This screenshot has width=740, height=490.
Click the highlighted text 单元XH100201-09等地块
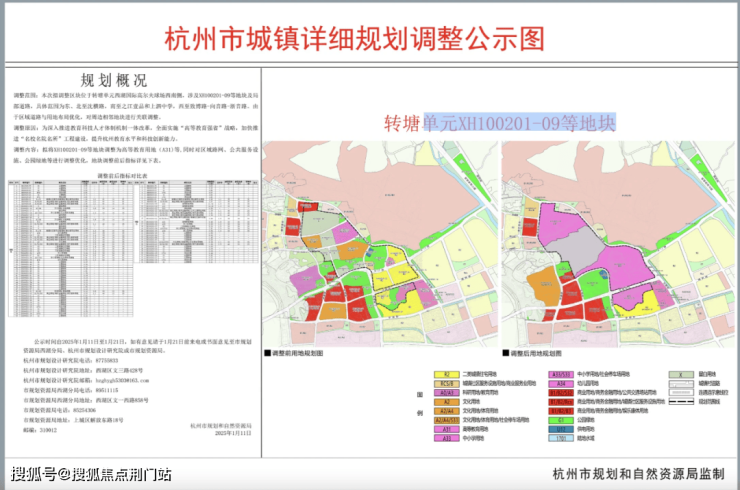[x=520, y=123]
